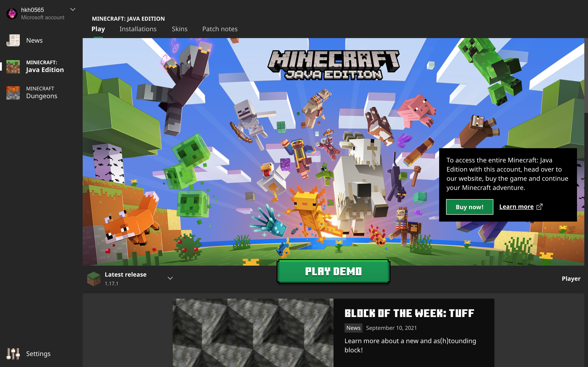Viewport: 588px width, 367px height.
Task: Open the Tuff block news thumbnail
Action: point(253,333)
